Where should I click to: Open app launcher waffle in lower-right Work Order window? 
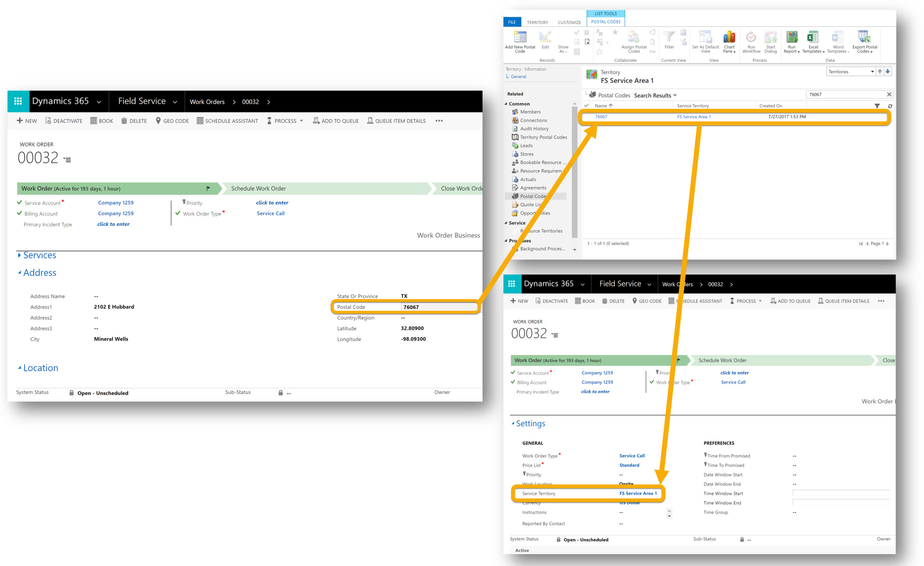[512, 284]
